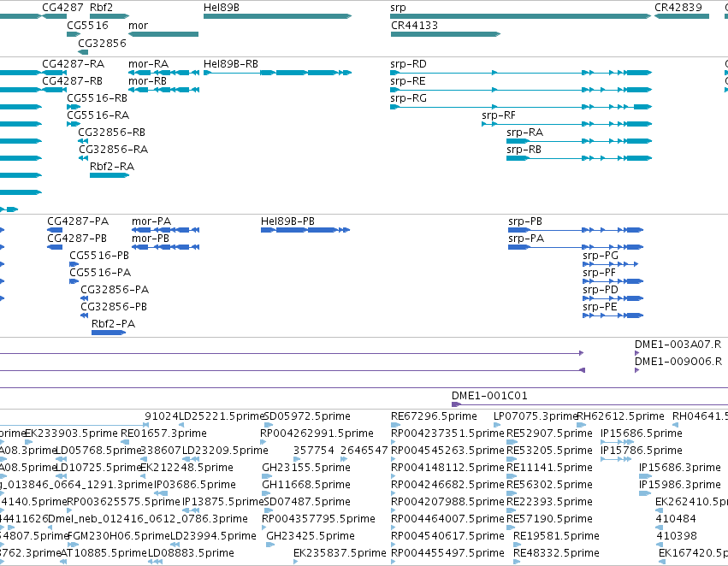Screen dimensions: 728x566
Task: Select EST LP07075.3prime
Action: point(536,416)
